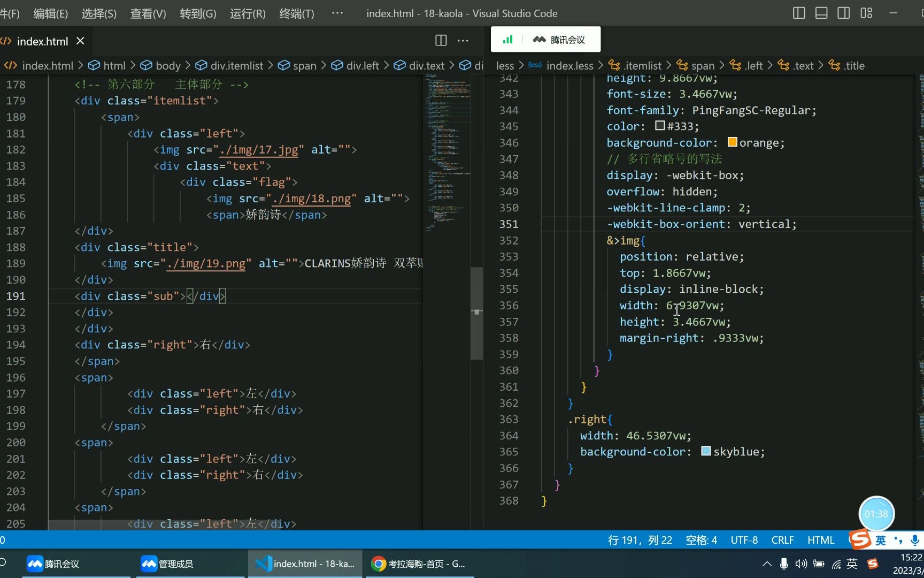Switch to Chrome 考拉海购 taskbar item
Image resolution: width=924 pixels, height=578 pixels.
(420, 564)
